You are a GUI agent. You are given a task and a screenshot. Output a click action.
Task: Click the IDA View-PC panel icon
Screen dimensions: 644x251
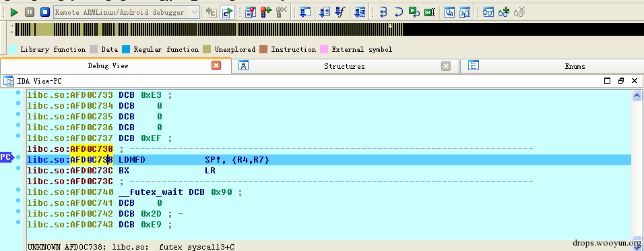click(8, 81)
